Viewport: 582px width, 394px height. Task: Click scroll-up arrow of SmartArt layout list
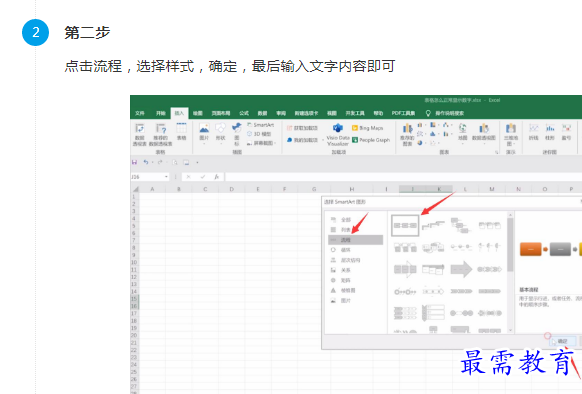tap(510, 215)
